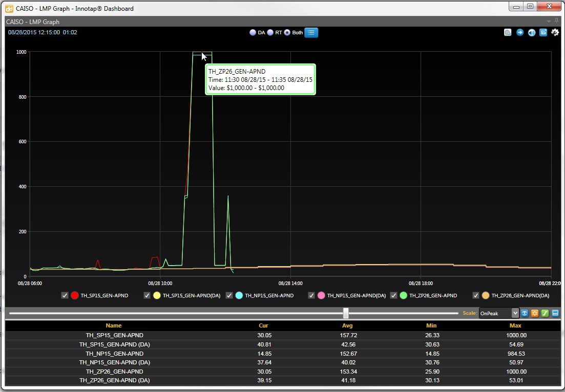
Task: Maximize the Innotap Dashboard window
Action: 530,6
